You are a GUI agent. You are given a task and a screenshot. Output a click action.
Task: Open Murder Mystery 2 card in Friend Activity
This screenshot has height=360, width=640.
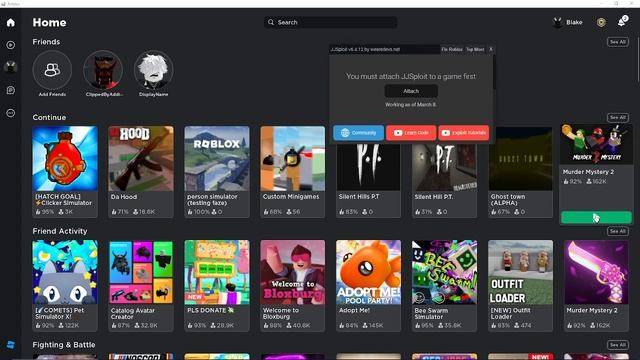click(x=596, y=285)
